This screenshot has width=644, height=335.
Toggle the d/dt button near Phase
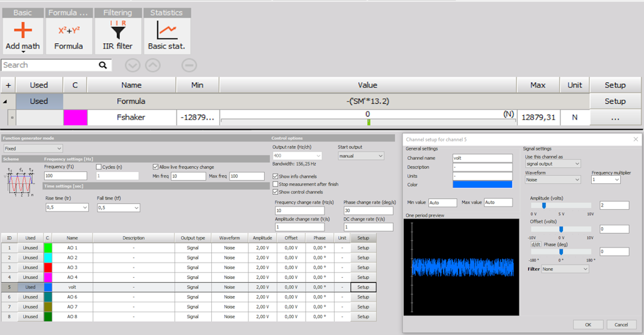[536, 244]
